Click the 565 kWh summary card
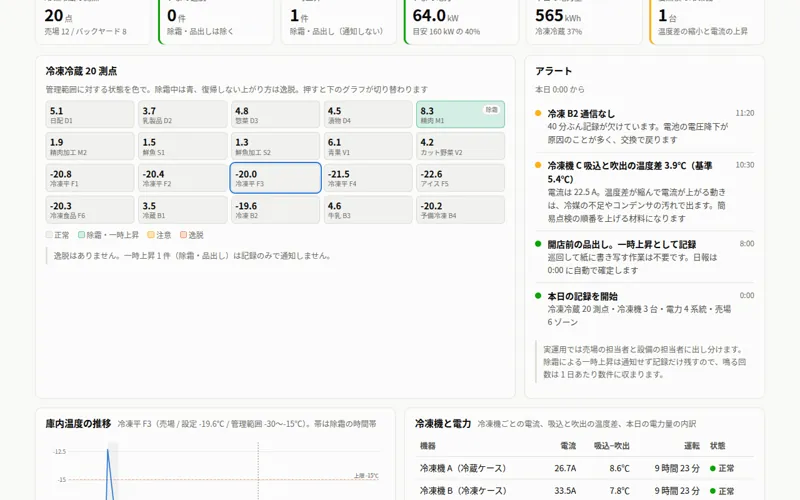The image size is (800, 500). [584, 21]
